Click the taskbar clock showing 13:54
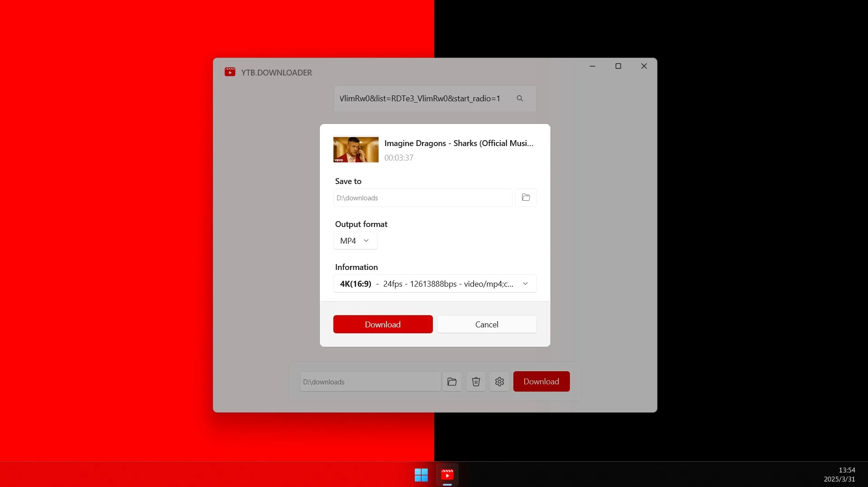The height and width of the screenshot is (487, 868). coord(846,470)
